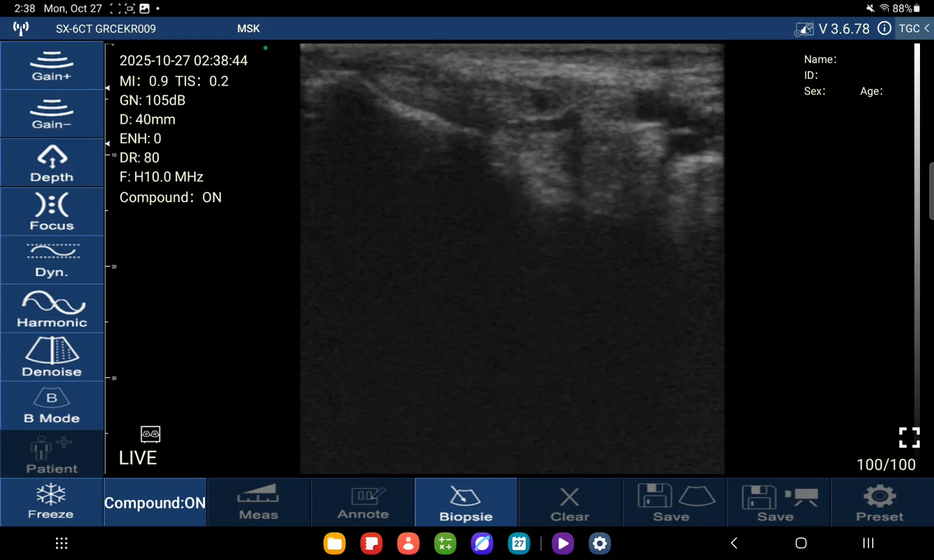Screen dimensions: 934x560
Task: Select the MSK exam preset label
Action: click(x=248, y=29)
